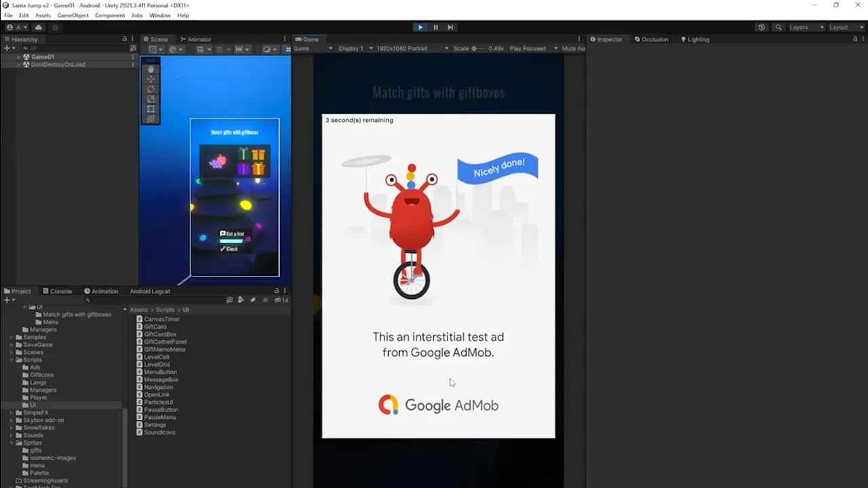Select the Move tool in Scene view

click(x=151, y=79)
